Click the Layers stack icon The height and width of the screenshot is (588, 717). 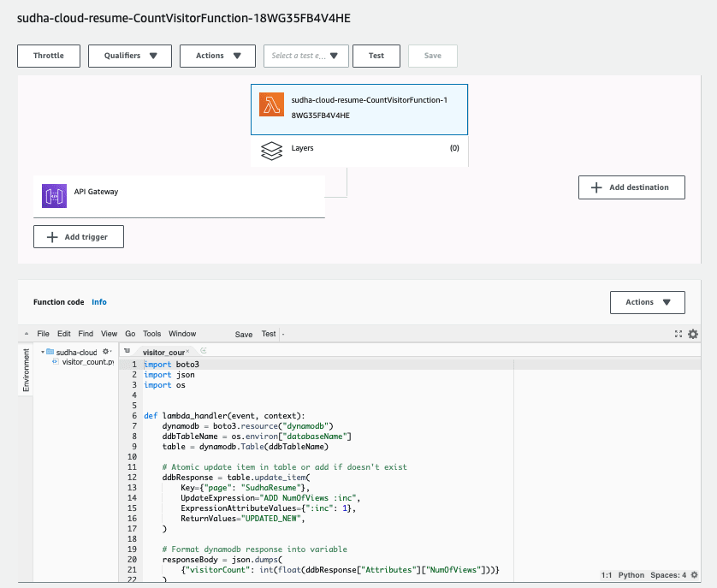coord(271,151)
